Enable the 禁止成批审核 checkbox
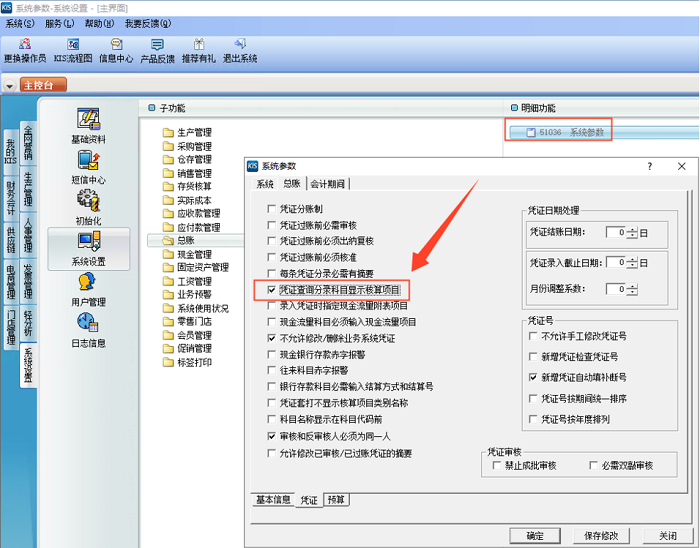This screenshot has width=700, height=548. pyautogui.click(x=496, y=465)
